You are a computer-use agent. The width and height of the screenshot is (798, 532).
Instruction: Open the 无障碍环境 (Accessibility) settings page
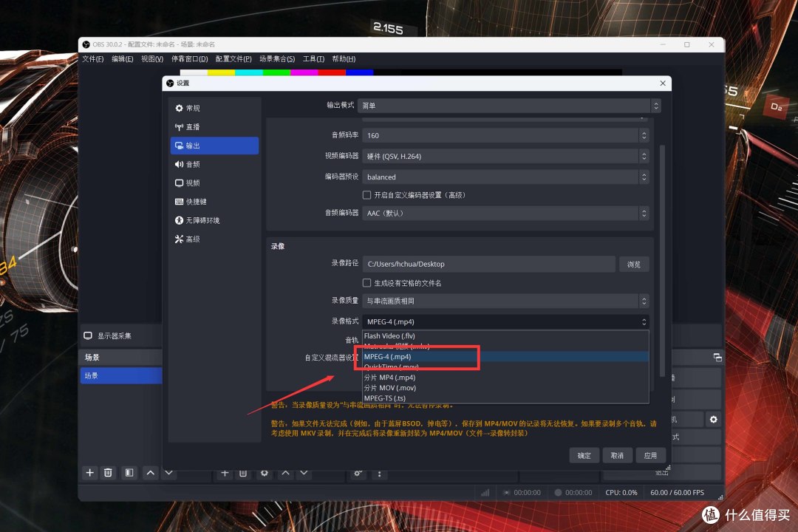point(214,220)
